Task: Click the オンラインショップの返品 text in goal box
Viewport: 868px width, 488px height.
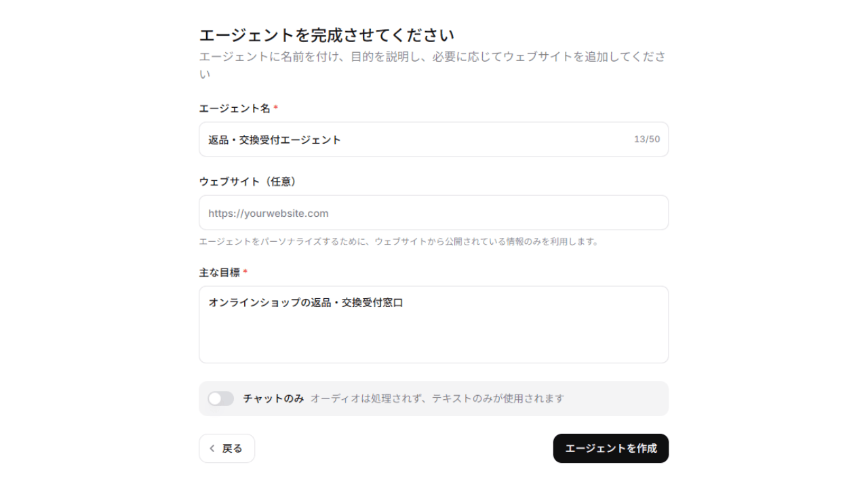Action: 306,303
